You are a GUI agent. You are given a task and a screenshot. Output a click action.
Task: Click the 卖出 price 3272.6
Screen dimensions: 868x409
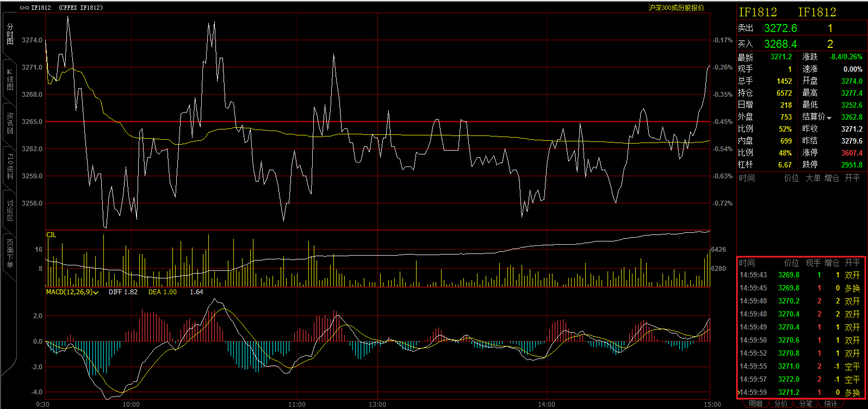(780, 28)
